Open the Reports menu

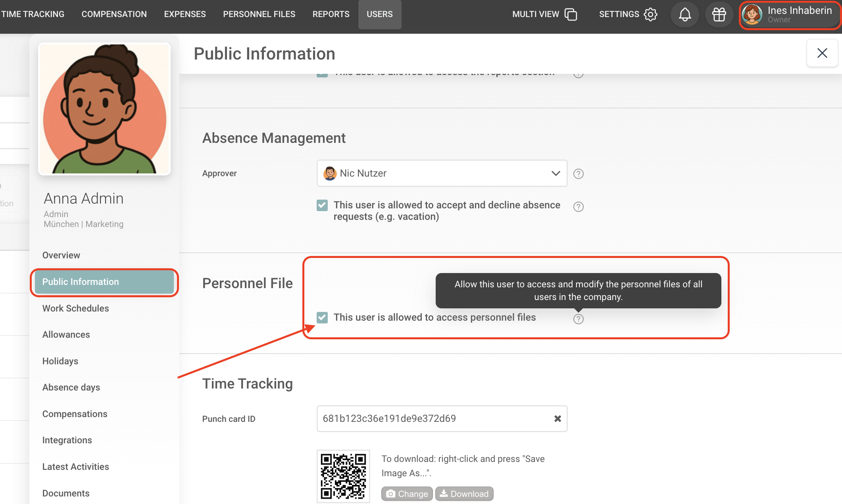[x=331, y=14]
